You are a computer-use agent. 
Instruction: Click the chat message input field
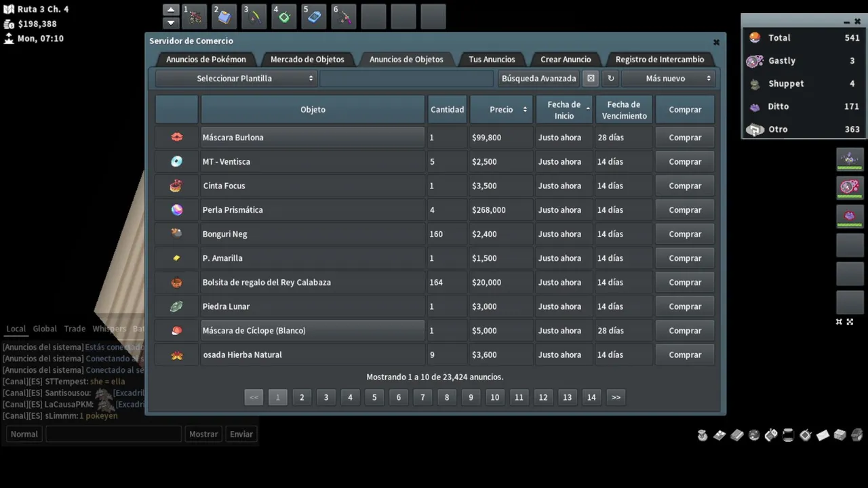pos(113,434)
